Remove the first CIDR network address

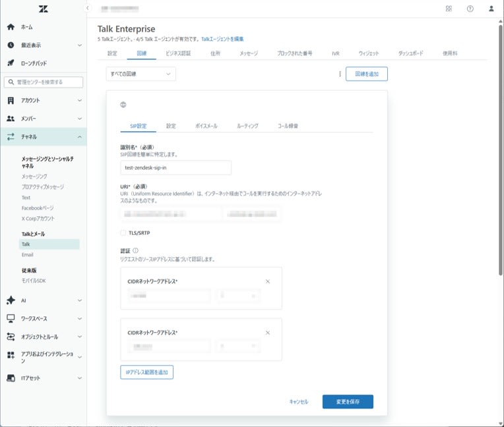click(x=267, y=281)
